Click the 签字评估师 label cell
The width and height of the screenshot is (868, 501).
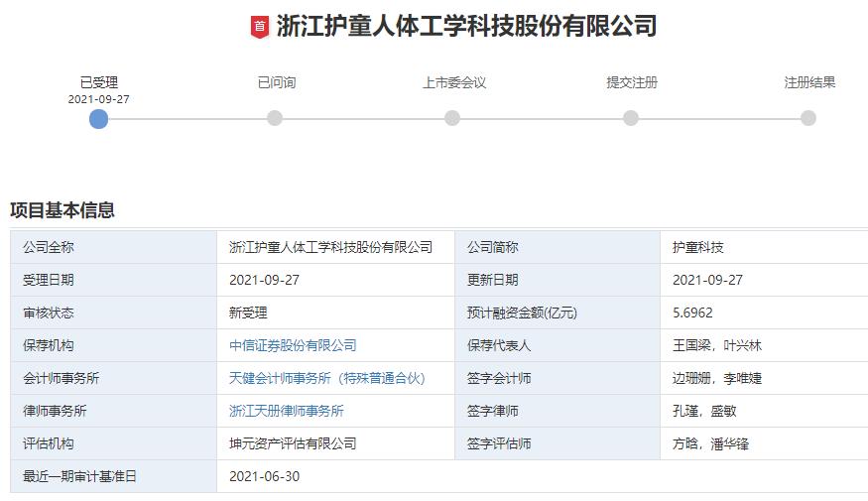[x=558, y=443]
